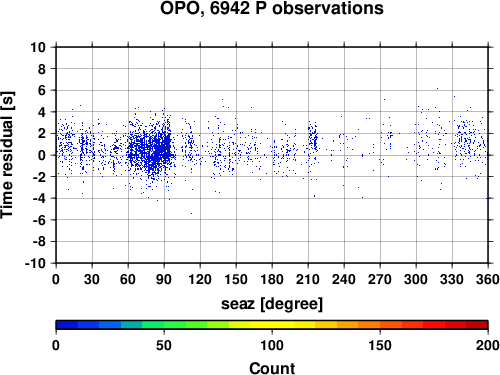Click the x-axis tick label 90

click(164, 279)
